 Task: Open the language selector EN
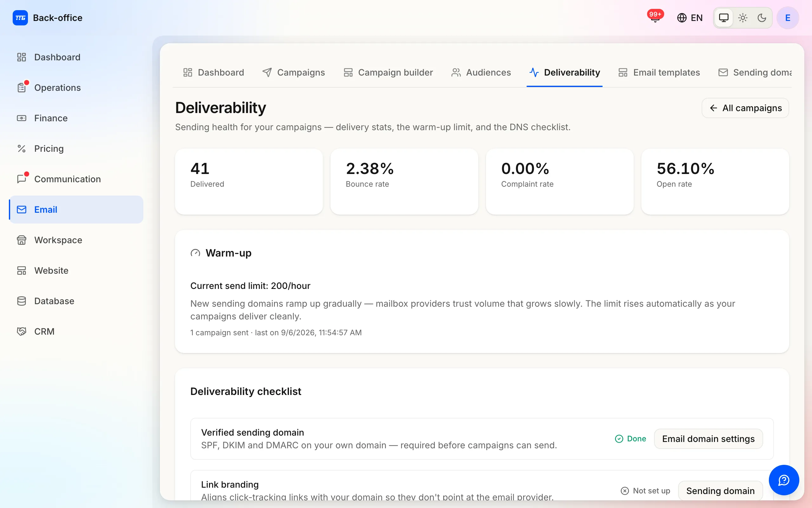point(690,18)
